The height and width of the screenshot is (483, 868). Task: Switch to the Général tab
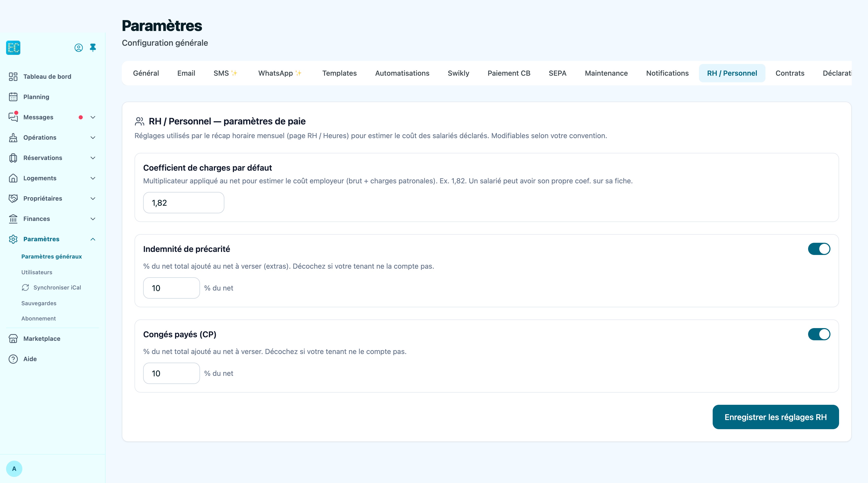tap(146, 73)
